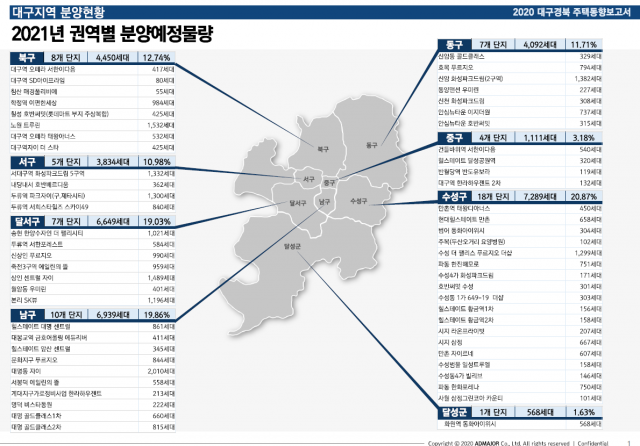Click the '1,299세대' value in 수성구 list
The width and height of the screenshot is (640, 446).
pos(588,253)
